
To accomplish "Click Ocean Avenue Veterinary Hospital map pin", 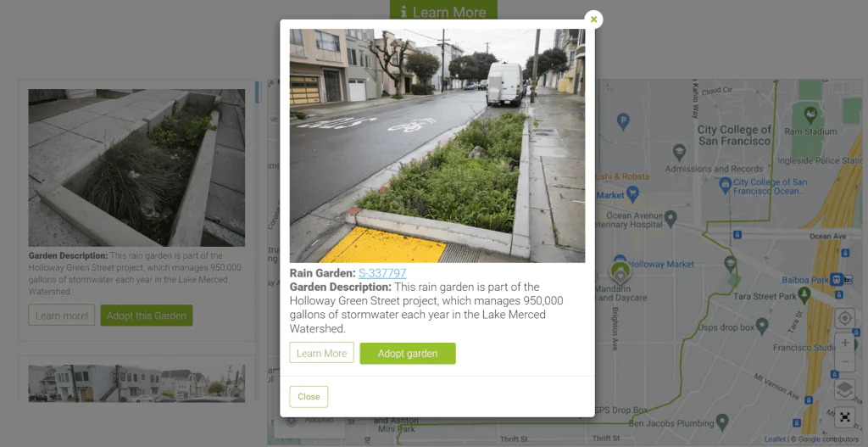I will tap(670, 218).
